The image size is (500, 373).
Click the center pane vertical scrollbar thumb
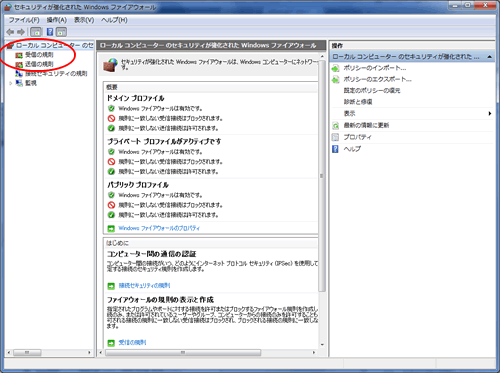pos(322,176)
